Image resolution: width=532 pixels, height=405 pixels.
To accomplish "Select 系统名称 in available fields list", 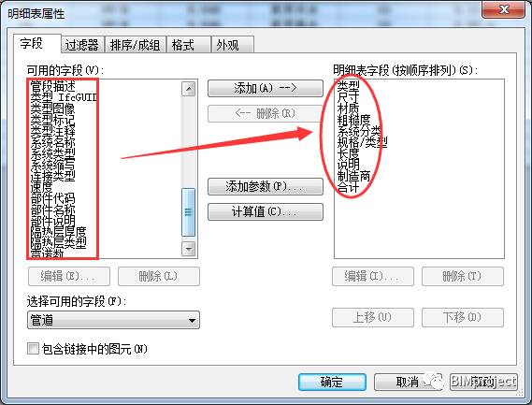I will click(x=52, y=142).
